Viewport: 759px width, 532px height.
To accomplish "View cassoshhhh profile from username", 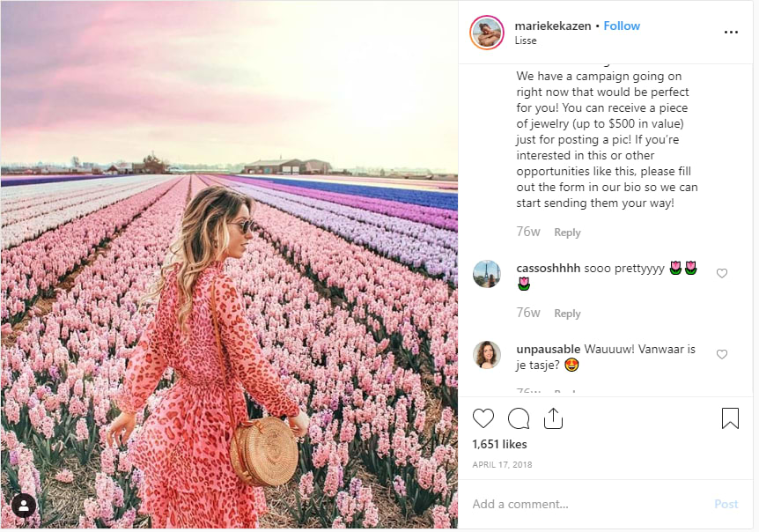I will click(548, 268).
